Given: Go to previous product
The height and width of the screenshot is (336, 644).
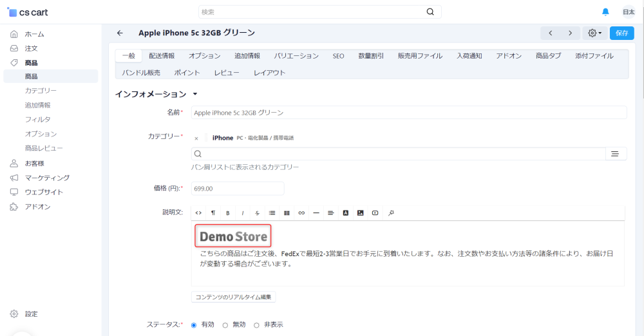Looking at the screenshot, I should [x=551, y=33].
